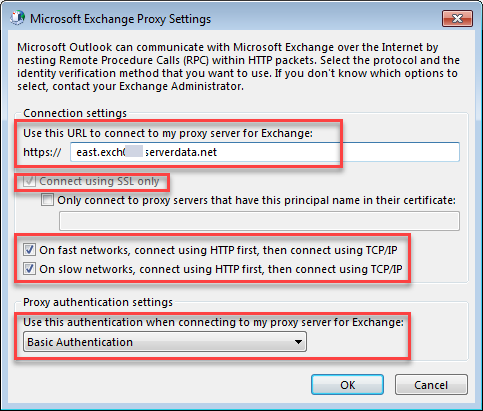The height and width of the screenshot is (411, 483).
Task: Click the proxy server URL text field
Action: coord(265,152)
